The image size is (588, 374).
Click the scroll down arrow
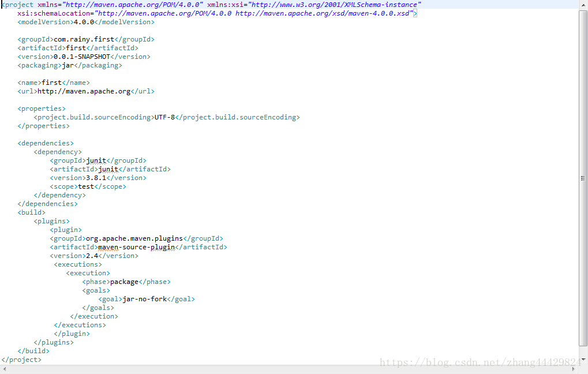[583, 360]
